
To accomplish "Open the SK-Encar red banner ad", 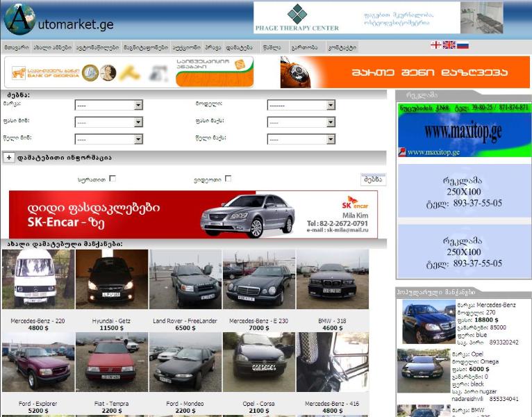I will point(193,214).
